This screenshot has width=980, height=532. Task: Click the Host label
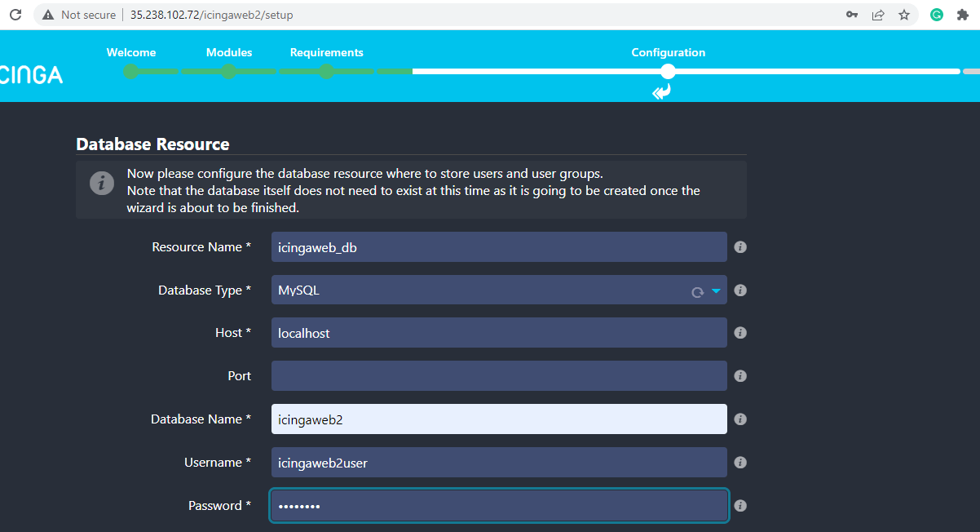click(x=233, y=333)
